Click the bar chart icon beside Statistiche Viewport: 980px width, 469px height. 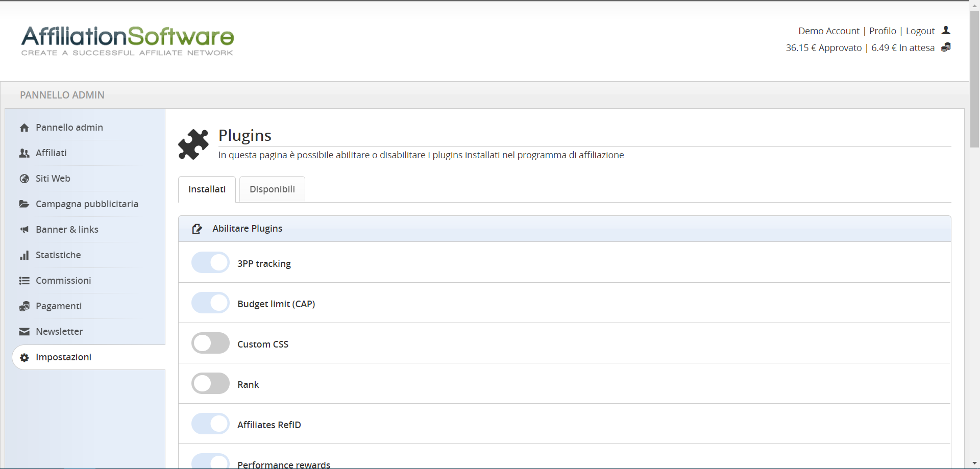[x=24, y=255]
